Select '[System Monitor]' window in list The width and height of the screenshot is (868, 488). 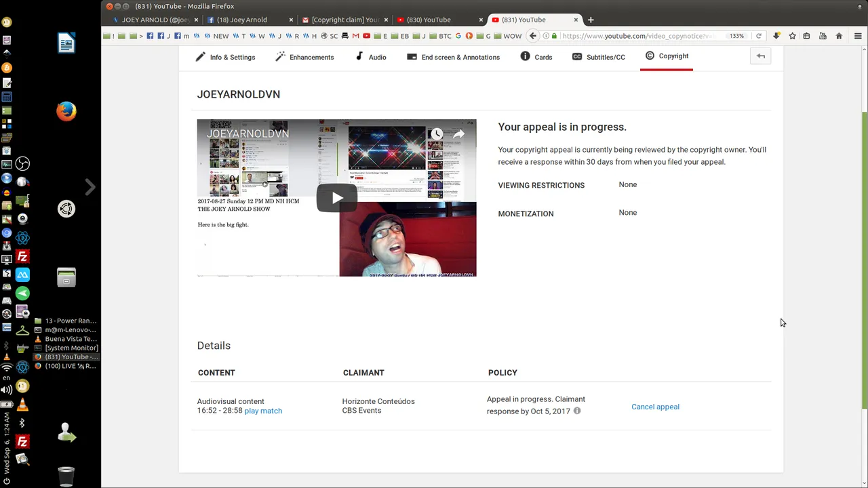(x=65, y=348)
